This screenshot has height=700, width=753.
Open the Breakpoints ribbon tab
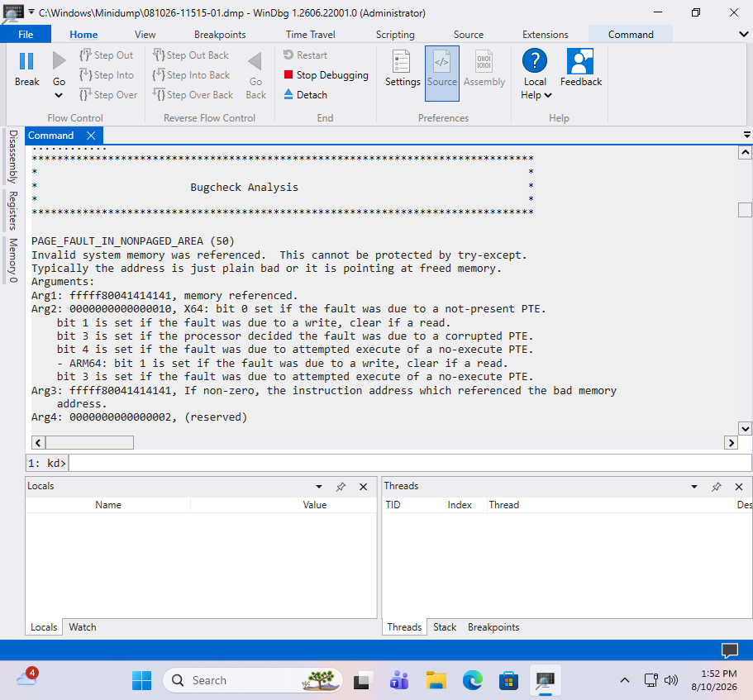(x=220, y=34)
